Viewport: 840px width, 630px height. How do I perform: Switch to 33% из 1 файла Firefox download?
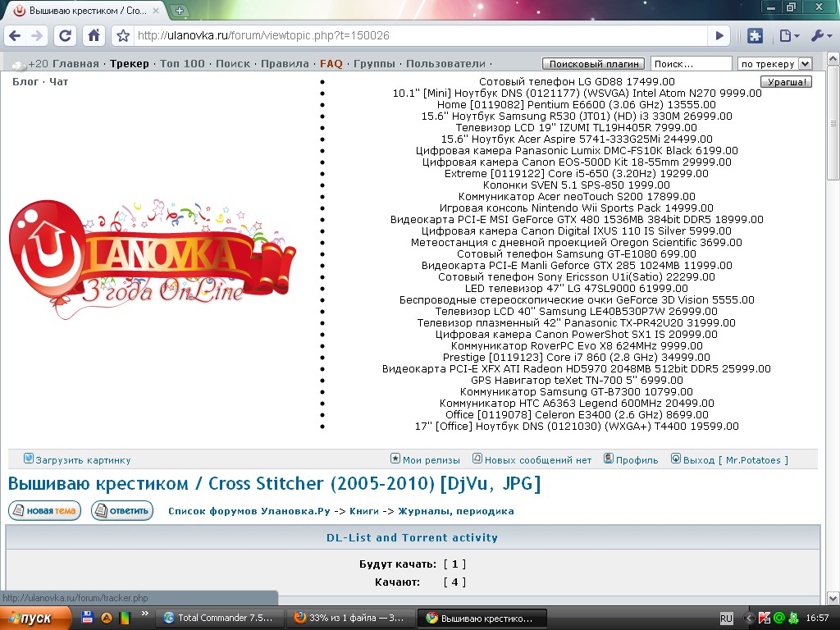[349, 619]
